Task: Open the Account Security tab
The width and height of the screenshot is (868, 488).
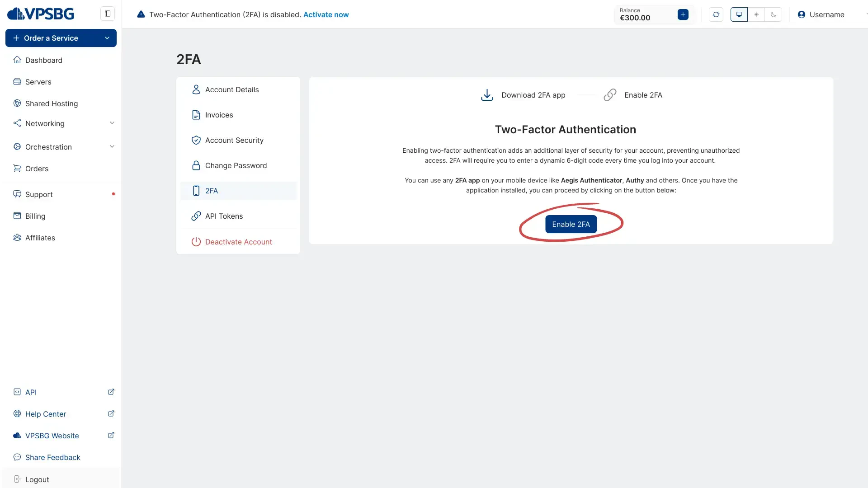Action: pyautogui.click(x=234, y=140)
